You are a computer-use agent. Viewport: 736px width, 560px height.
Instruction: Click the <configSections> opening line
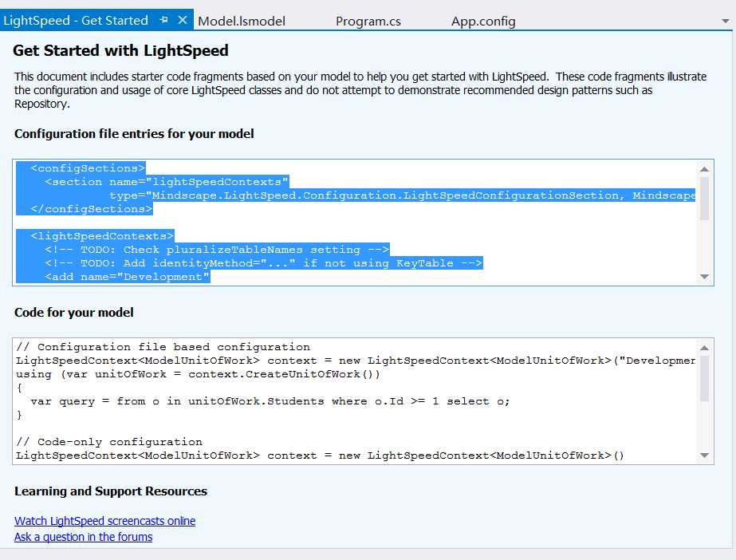pos(88,168)
